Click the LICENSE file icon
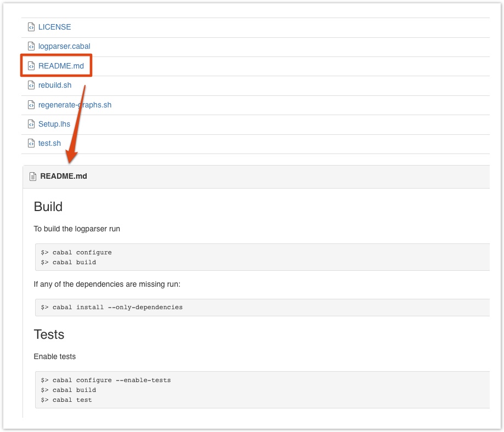Image resolution: width=504 pixels, height=432 pixels. click(31, 27)
